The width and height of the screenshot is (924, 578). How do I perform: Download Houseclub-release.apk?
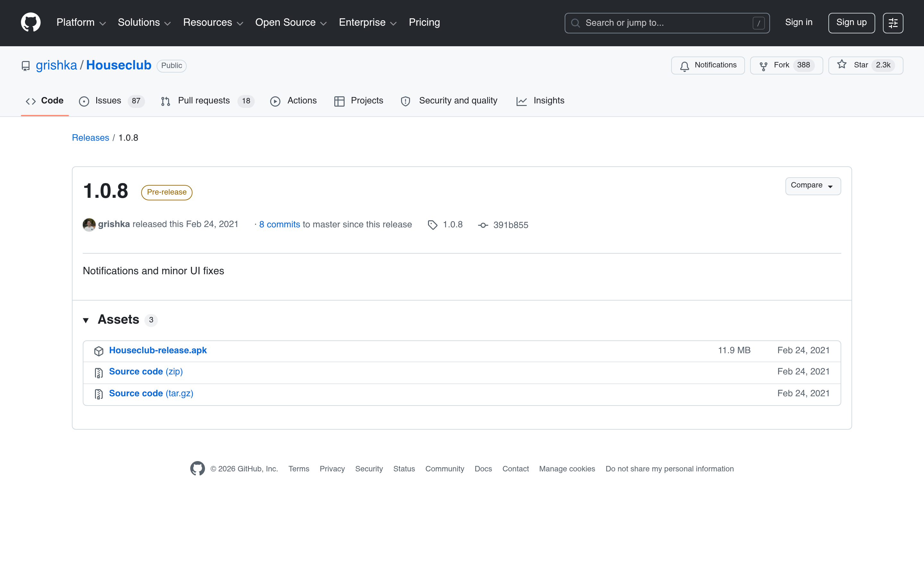coord(158,351)
